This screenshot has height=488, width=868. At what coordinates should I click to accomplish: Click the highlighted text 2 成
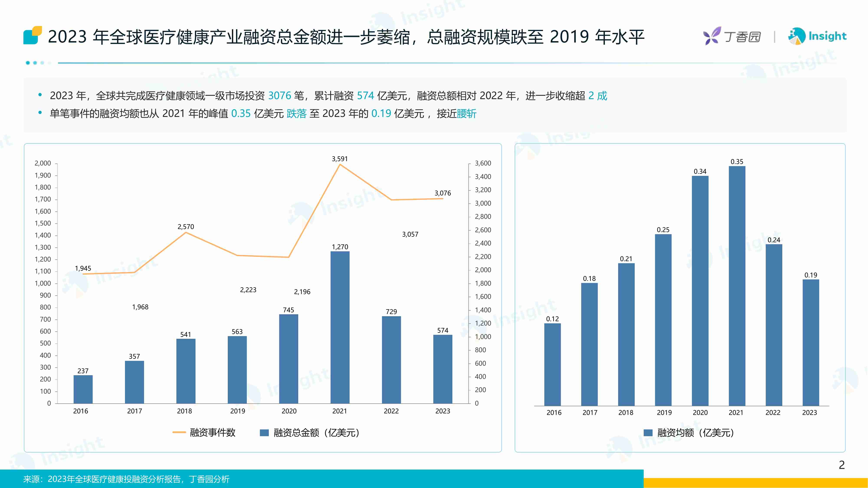click(598, 96)
